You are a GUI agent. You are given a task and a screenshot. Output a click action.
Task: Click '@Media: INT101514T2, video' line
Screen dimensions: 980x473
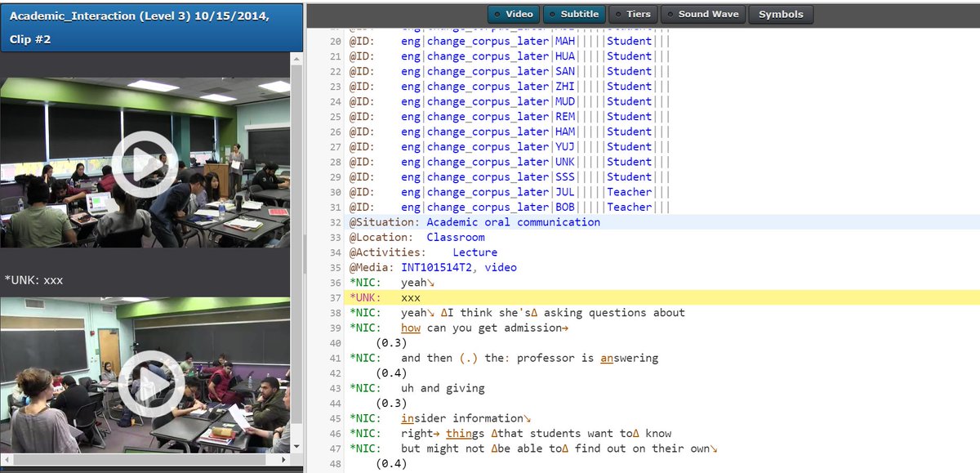433,267
